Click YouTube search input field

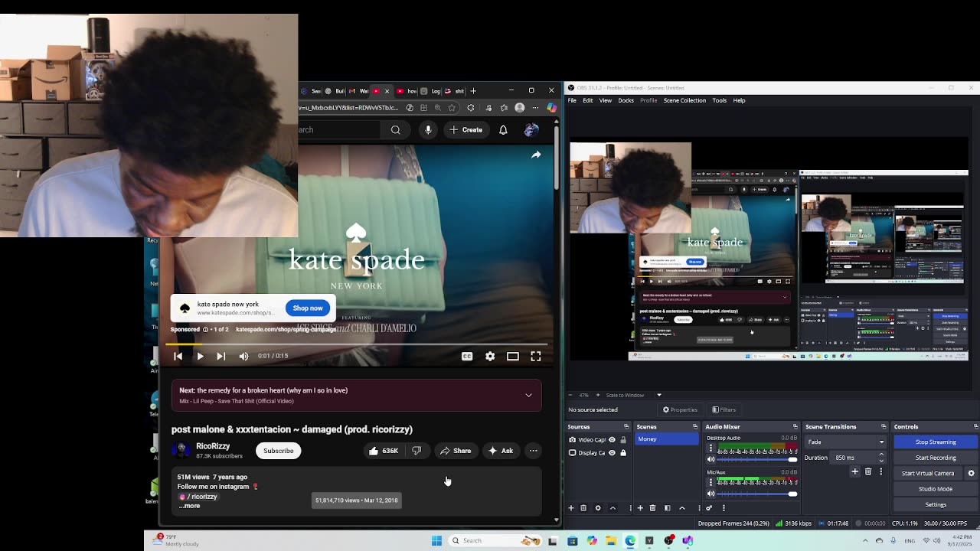point(341,130)
